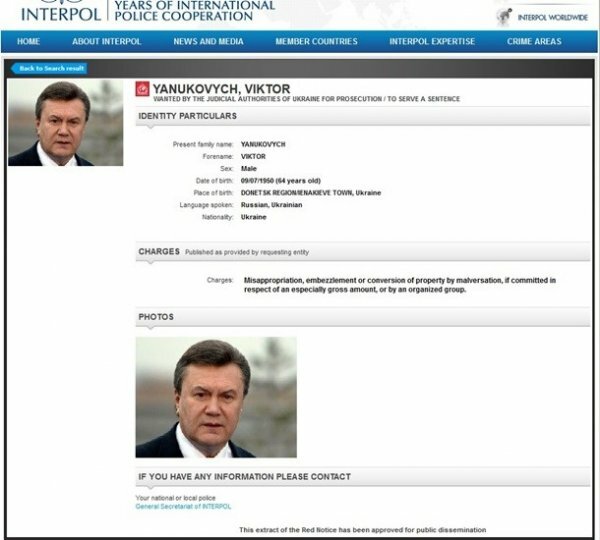
Task: Click the Misappropriation, embezzlement charges text
Action: click(x=400, y=285)
